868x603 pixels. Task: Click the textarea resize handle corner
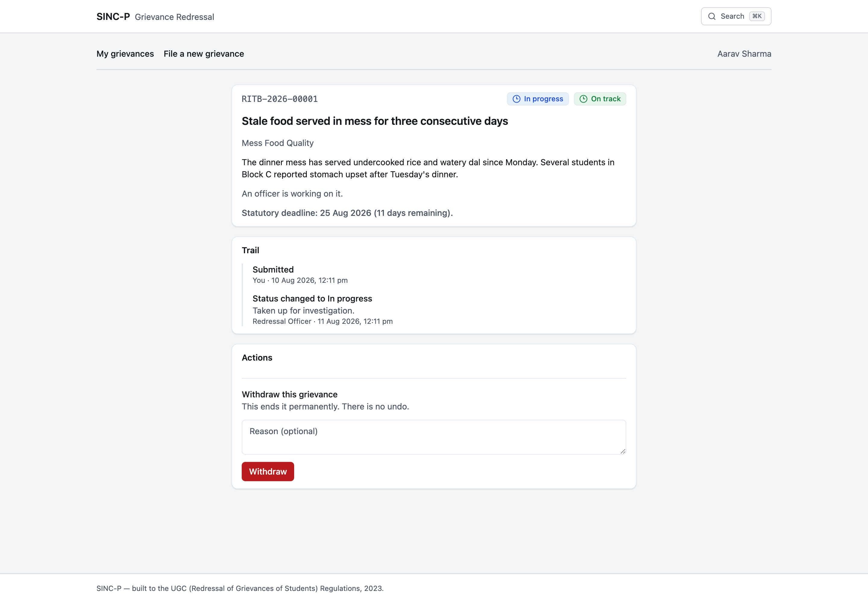(x=622, y=451)
